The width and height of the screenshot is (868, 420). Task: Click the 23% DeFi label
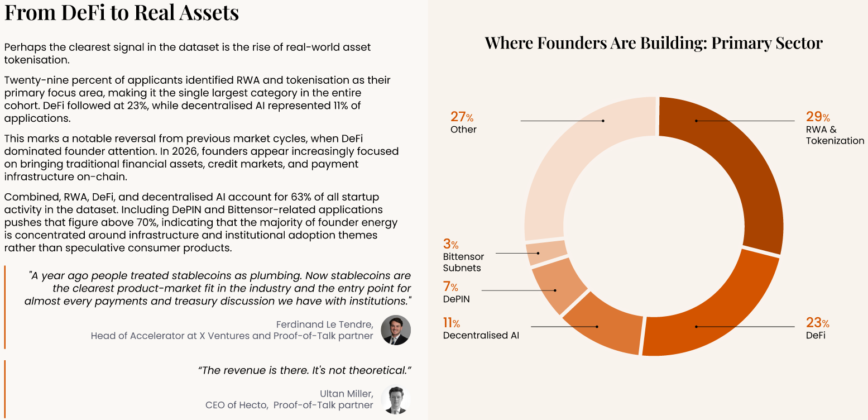[818, 328]
